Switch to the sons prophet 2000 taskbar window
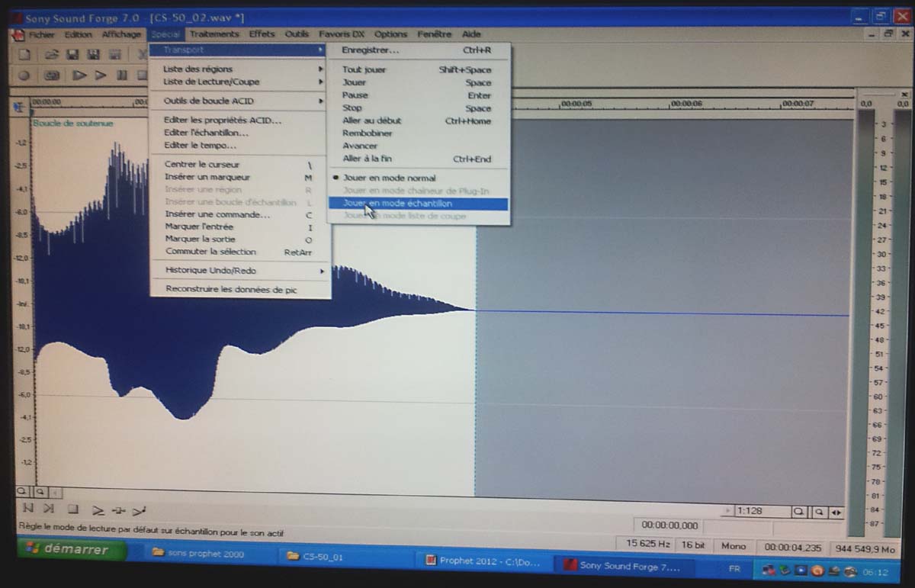915x588 pixels. 206,554
